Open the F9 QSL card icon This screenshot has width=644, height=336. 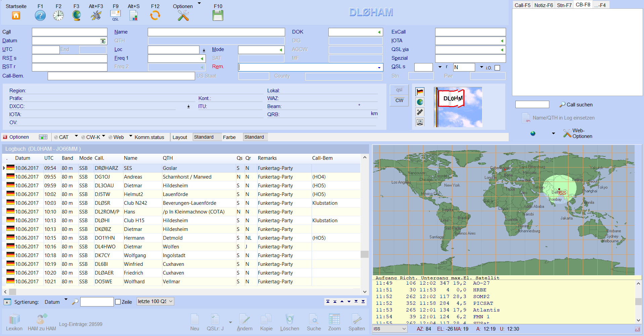(116, 15)
